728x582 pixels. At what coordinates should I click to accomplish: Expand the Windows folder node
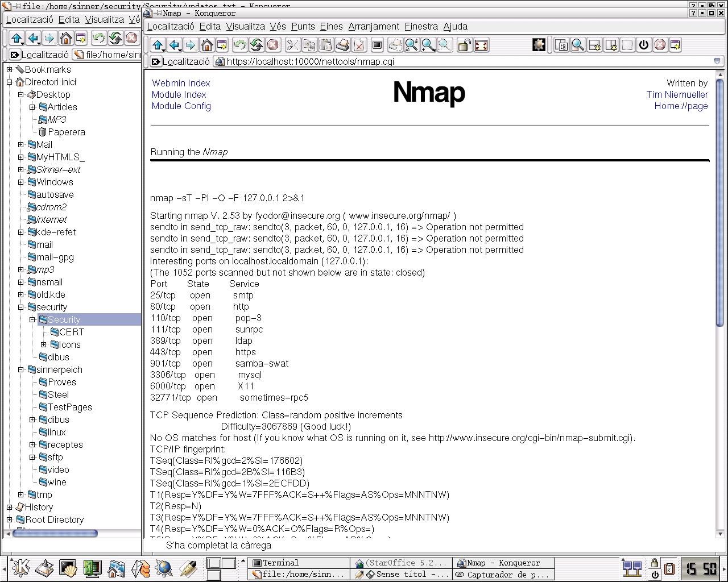20,182
